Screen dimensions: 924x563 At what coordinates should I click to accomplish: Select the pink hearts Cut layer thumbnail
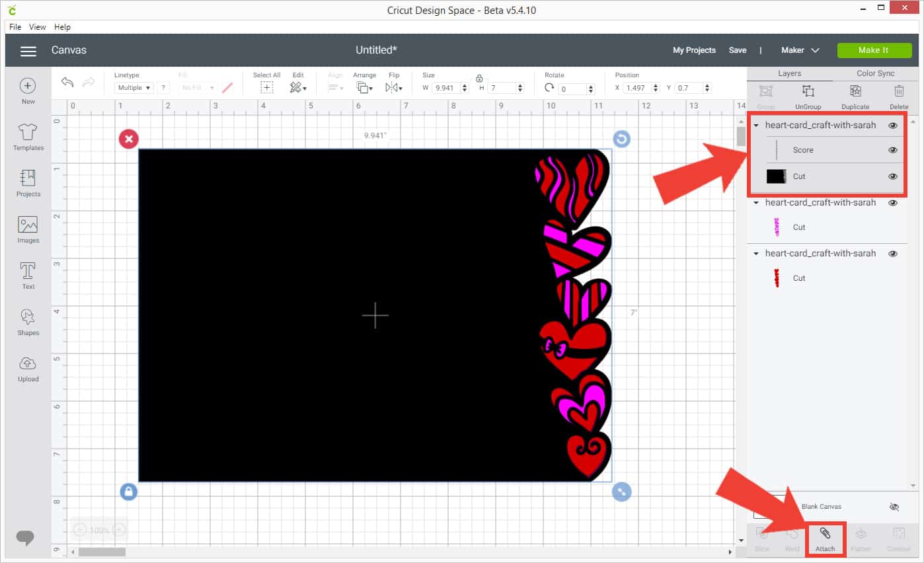tap(776, 227)
